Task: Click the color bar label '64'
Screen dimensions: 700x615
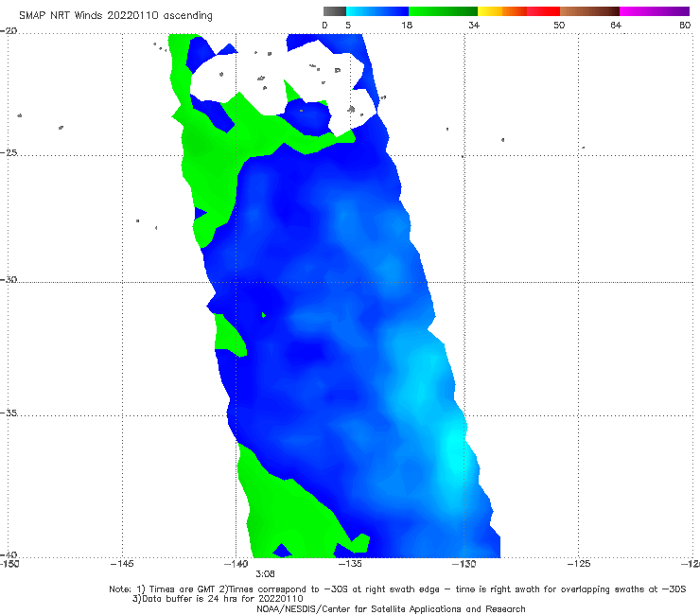Action: click(616, 25)
